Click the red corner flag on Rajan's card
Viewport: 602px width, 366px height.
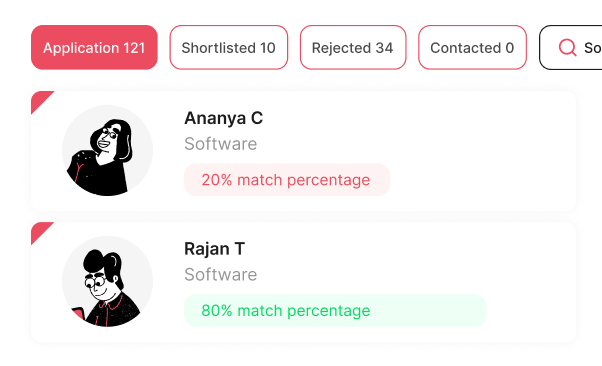pyautogui.click(x=39, y=230)
